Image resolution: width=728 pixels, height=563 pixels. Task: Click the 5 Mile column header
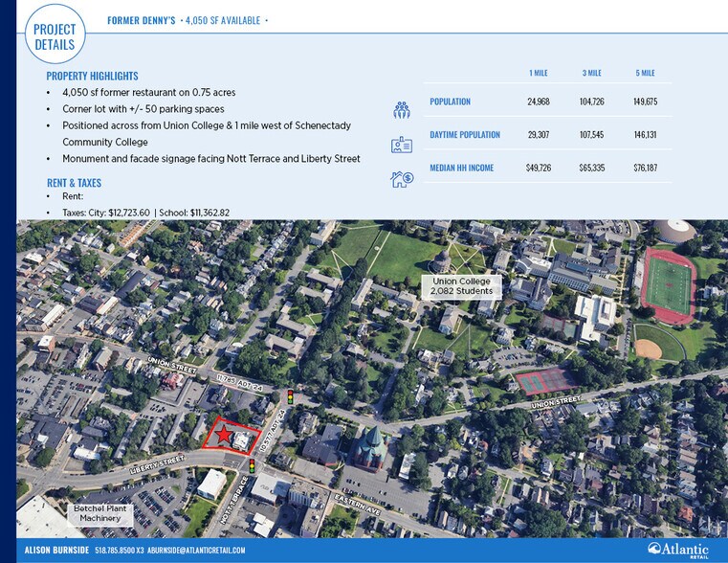click(646, 73)
